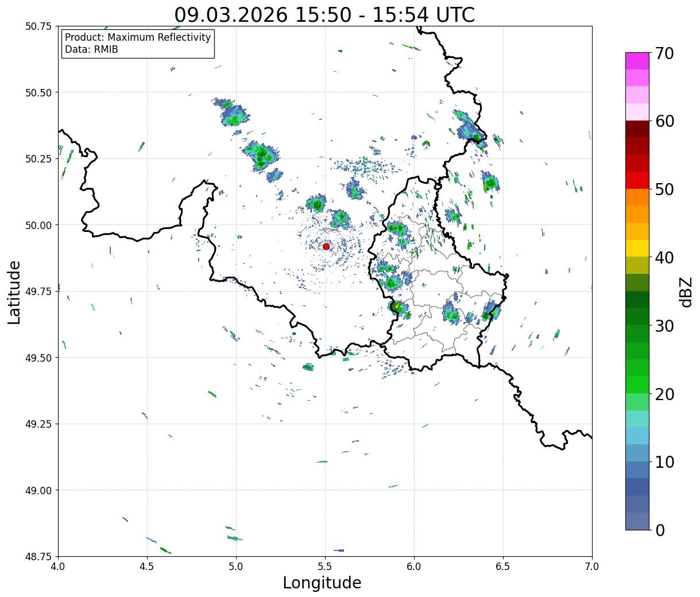Click the bright red 50 dBZ color band

click(637, 180)
